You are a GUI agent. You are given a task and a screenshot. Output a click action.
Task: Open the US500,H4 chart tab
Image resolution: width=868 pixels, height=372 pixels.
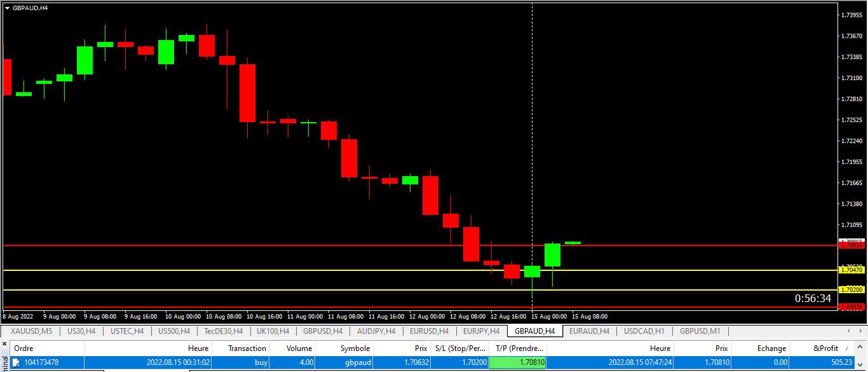[x=173, y=331]
